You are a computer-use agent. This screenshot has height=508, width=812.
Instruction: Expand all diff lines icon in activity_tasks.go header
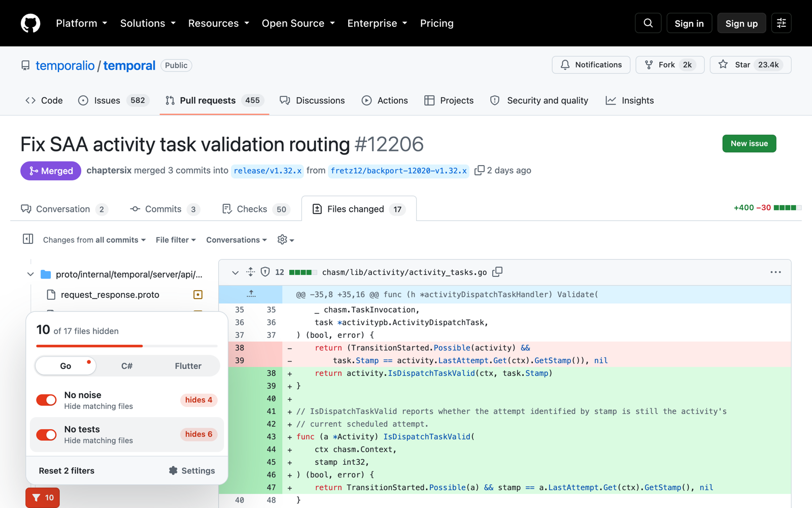point(251,272)
